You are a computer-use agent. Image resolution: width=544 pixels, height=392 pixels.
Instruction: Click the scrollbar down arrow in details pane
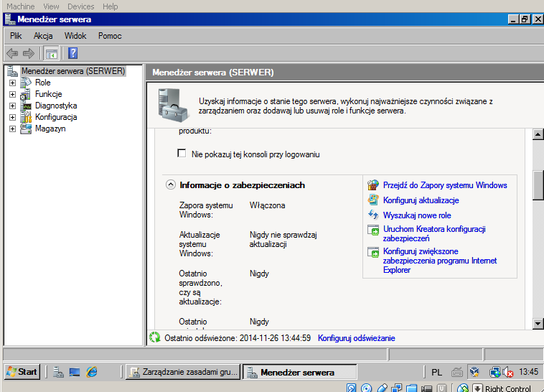[538, 324]
